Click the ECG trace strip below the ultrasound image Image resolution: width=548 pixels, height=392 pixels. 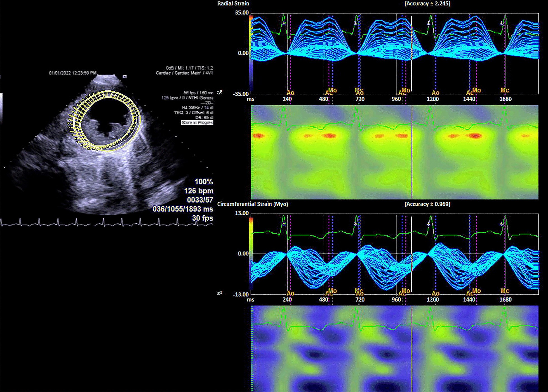tap(107, 222)
